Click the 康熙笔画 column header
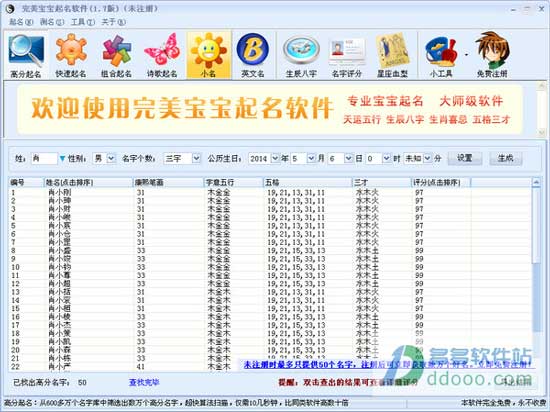 (168, 182)
